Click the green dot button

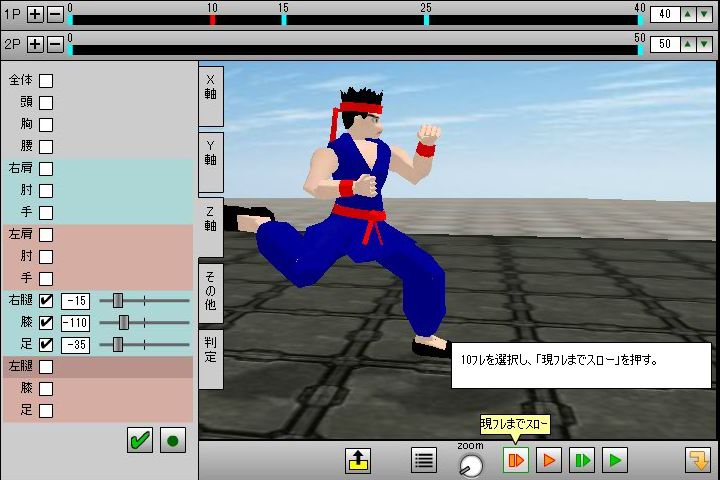tap(173, 440)
